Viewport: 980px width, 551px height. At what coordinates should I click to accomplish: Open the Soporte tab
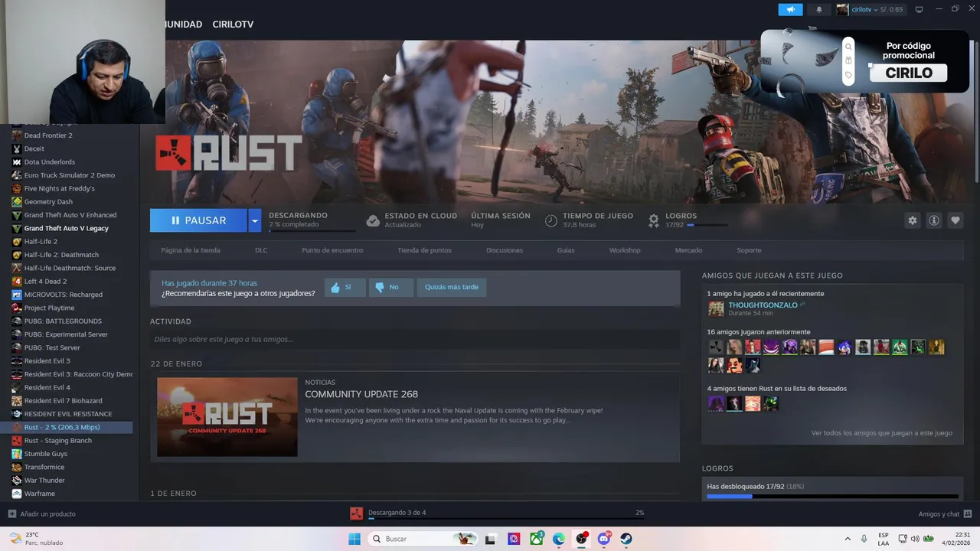tap(749, 250)
